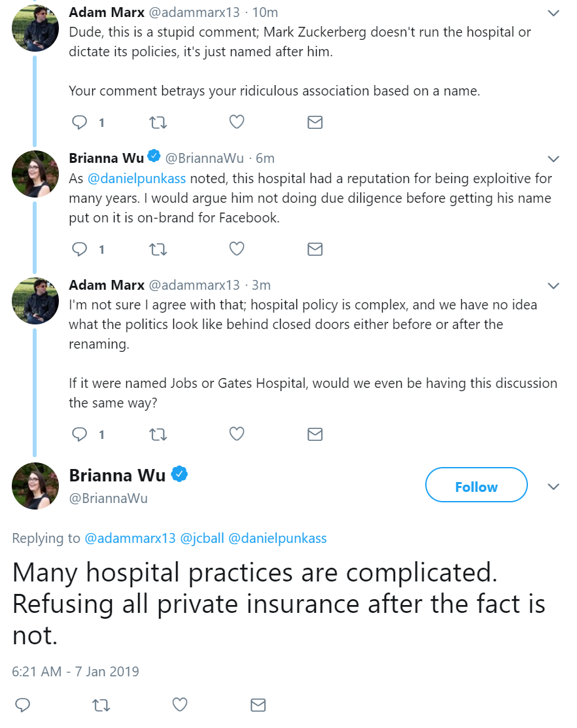Follow Brianna Wu
Screen dimensions: 577x728
click(476, 485)
